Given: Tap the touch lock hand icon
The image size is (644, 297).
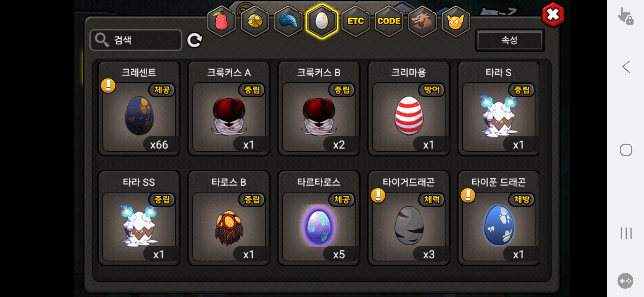Looking at the screenshot, I should point(626,16).
